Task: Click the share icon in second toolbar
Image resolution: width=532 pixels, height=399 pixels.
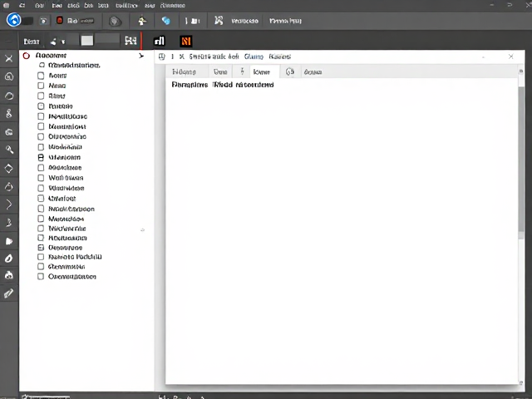Action: tap(53, 42)
